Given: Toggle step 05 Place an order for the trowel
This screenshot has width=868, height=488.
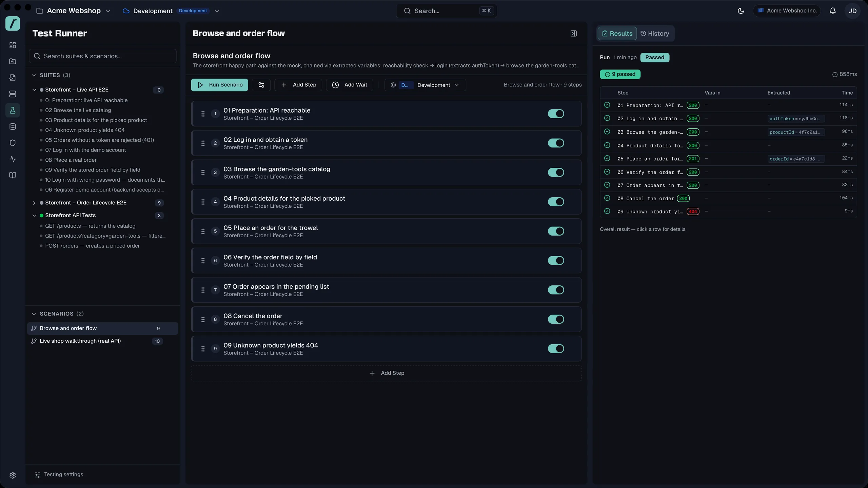Looking at the screenshot, I should point(556,231).
